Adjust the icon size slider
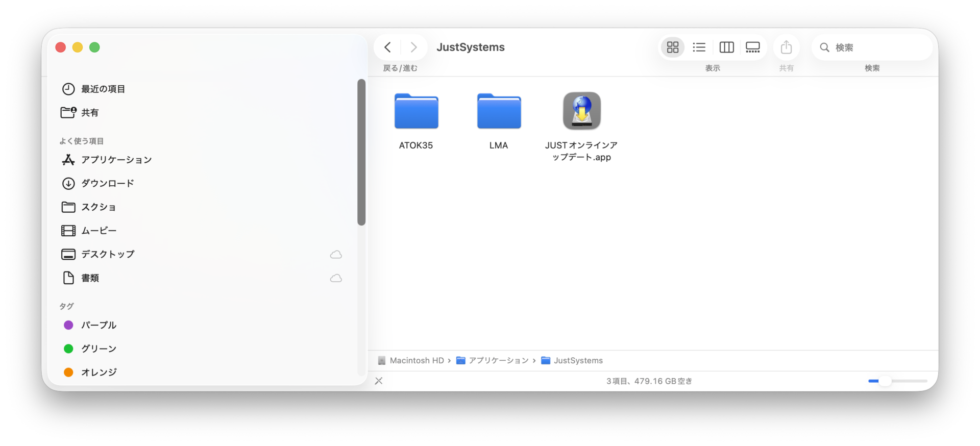This screenshot has height=446, width=980. tap(885, 381)
